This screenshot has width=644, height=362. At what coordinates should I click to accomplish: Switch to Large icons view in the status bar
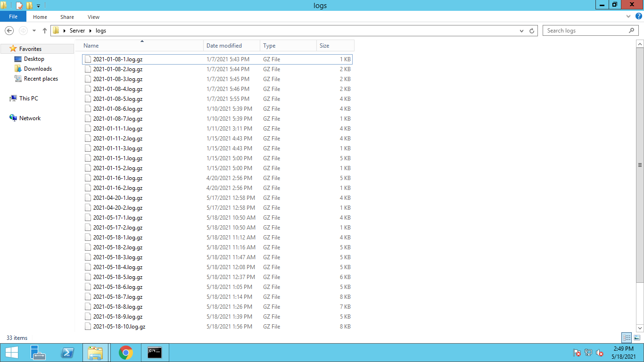637,337
